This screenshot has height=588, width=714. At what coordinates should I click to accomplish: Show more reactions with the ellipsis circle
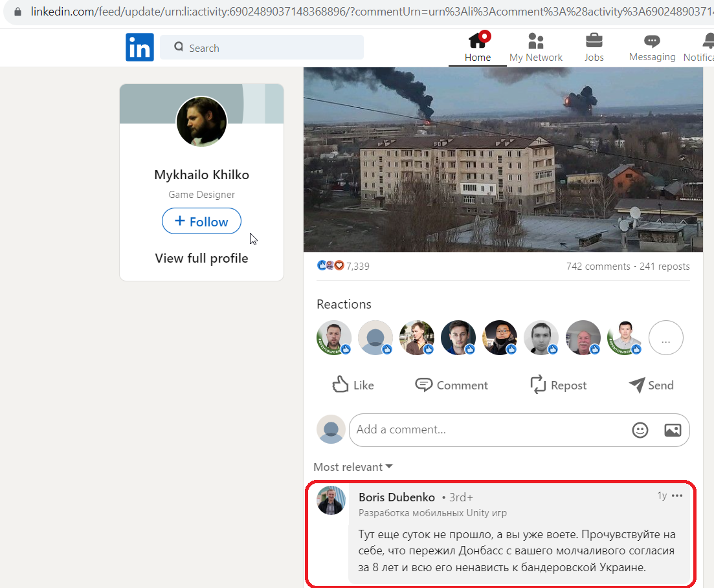pyautogui.click(x=665, y=338)
